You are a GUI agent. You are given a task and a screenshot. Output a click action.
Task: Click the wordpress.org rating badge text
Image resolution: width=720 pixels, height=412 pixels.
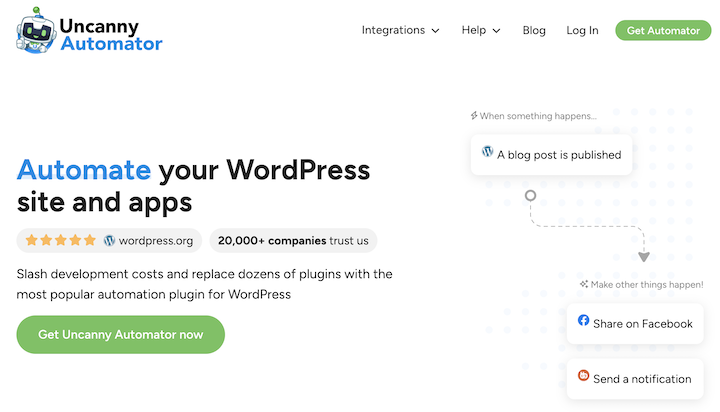[x=156, y=241]
